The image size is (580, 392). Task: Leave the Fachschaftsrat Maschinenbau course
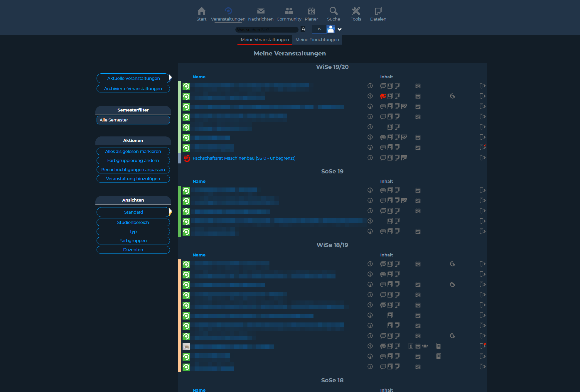pyautogui.click(x=482, y=158)
